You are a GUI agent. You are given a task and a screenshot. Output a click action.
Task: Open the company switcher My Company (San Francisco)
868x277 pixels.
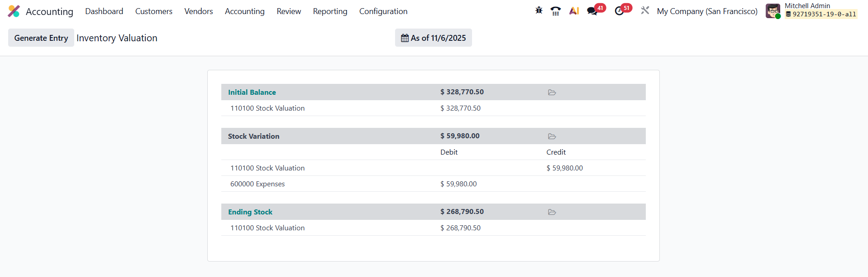click(x=707, y=11)
